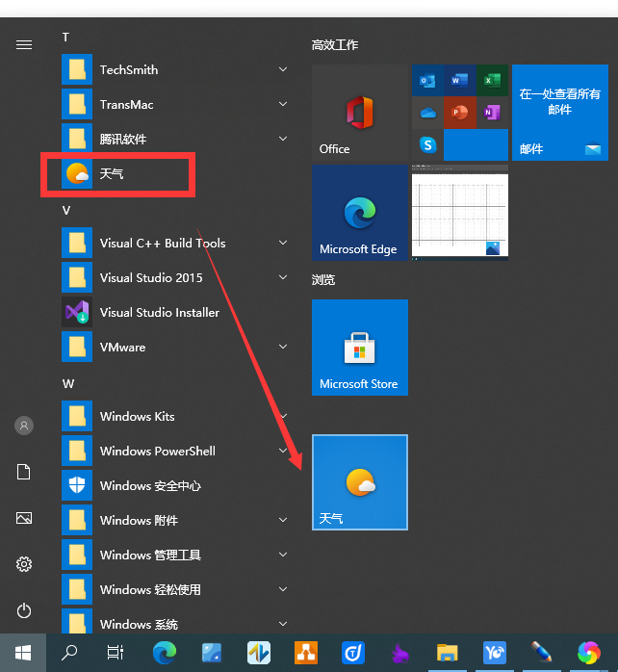This screenshot has width=618, height=672.
Task: Click the 高效工作 group title
Action: [335, 44]
